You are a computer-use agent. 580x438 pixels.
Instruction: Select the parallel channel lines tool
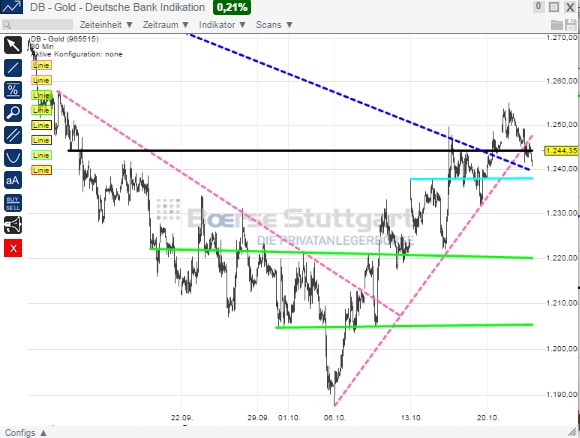pyautogui.click(x=13, y=135)
